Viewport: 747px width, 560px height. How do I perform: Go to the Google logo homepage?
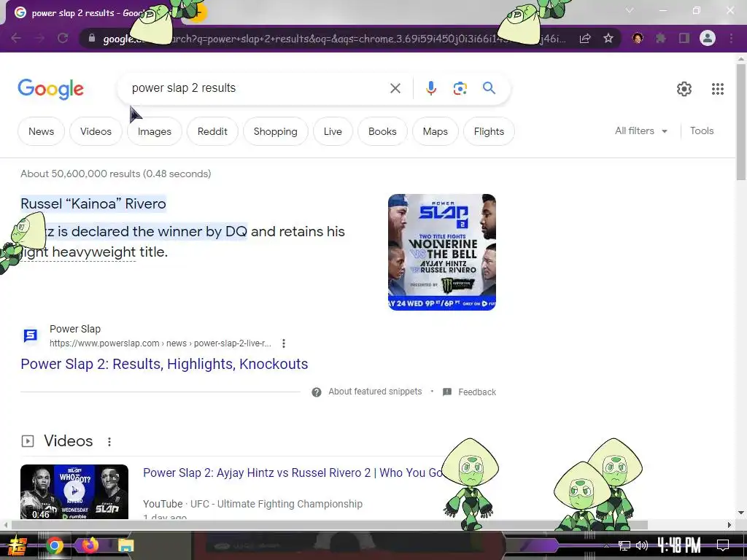51,89
